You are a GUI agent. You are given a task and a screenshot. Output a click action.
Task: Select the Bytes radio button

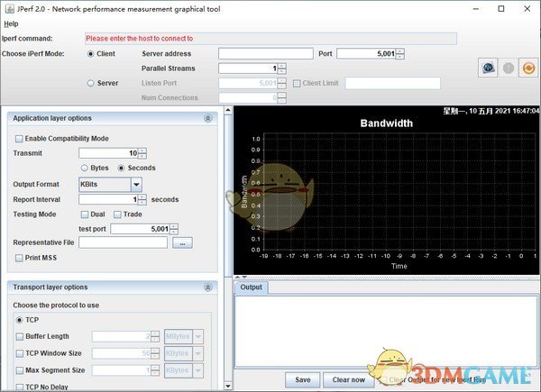pyautogui.click(x=84, y=168)
